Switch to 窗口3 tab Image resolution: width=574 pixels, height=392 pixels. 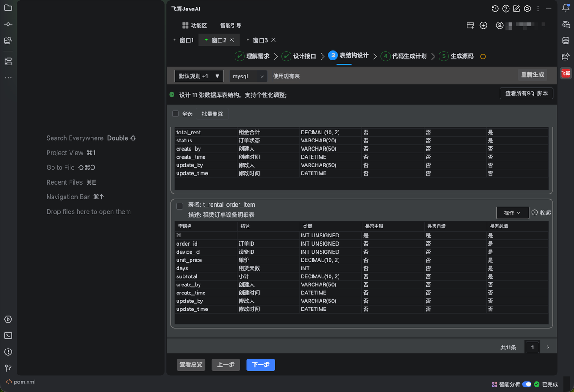click(x=261, y=40)
